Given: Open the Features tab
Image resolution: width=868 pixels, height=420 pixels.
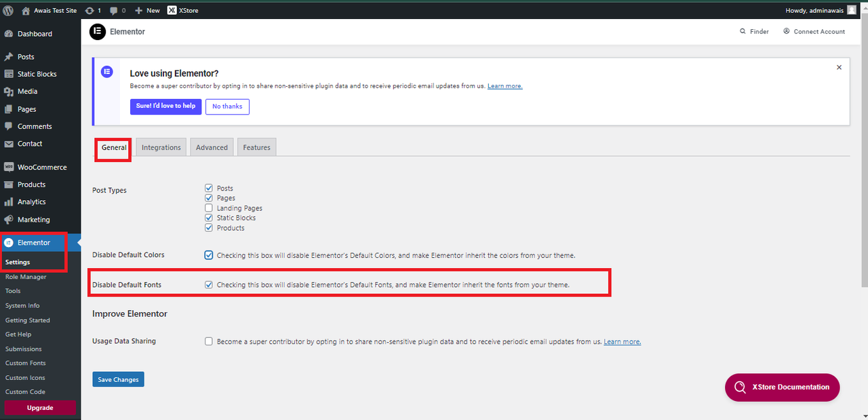Looking at the screenshot, I should (256, 147).
